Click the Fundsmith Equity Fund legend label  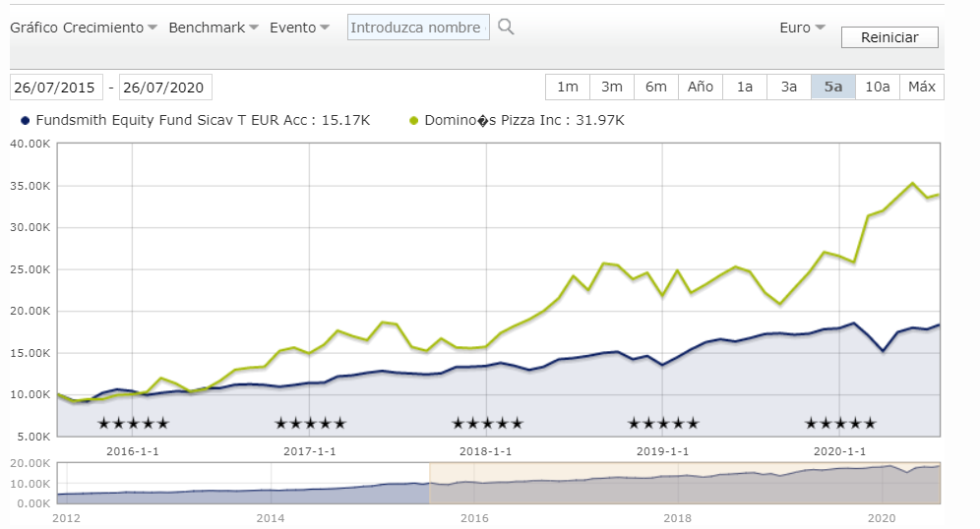[x=203, y=120]
